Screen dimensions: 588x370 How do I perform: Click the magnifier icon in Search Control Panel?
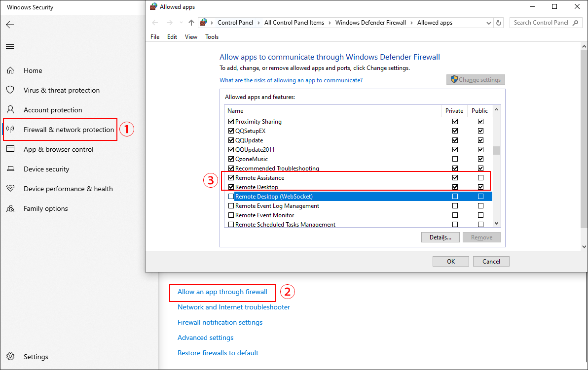tap(576, 23)
